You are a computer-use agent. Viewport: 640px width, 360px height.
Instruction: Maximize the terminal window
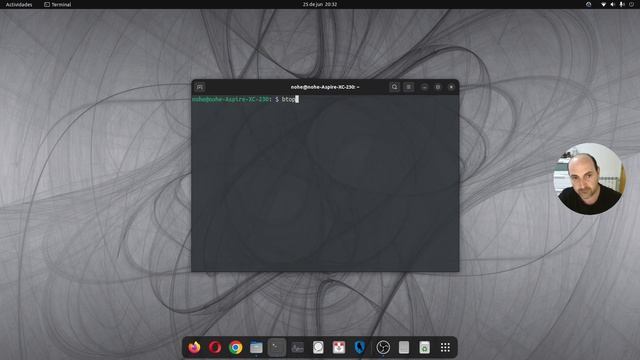point(438,87)
